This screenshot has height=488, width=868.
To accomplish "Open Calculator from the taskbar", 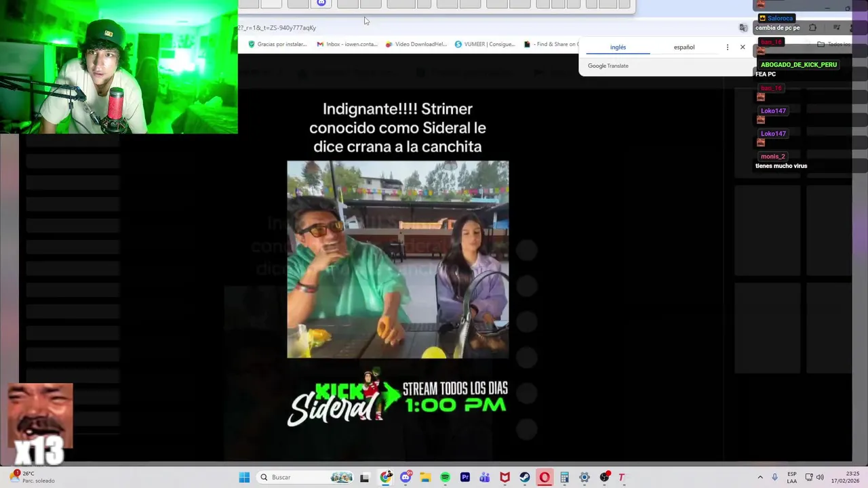I will pos(564,477).
